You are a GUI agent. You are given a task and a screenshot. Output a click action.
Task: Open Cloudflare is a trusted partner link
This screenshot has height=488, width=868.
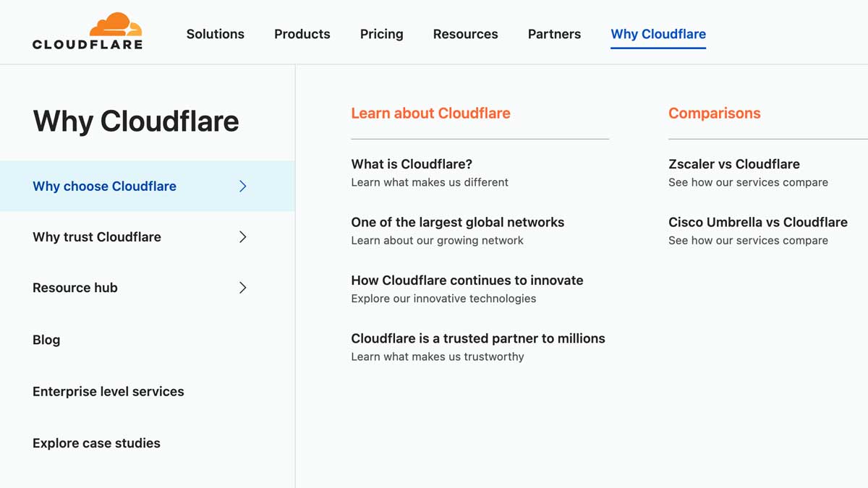(478, 338)
